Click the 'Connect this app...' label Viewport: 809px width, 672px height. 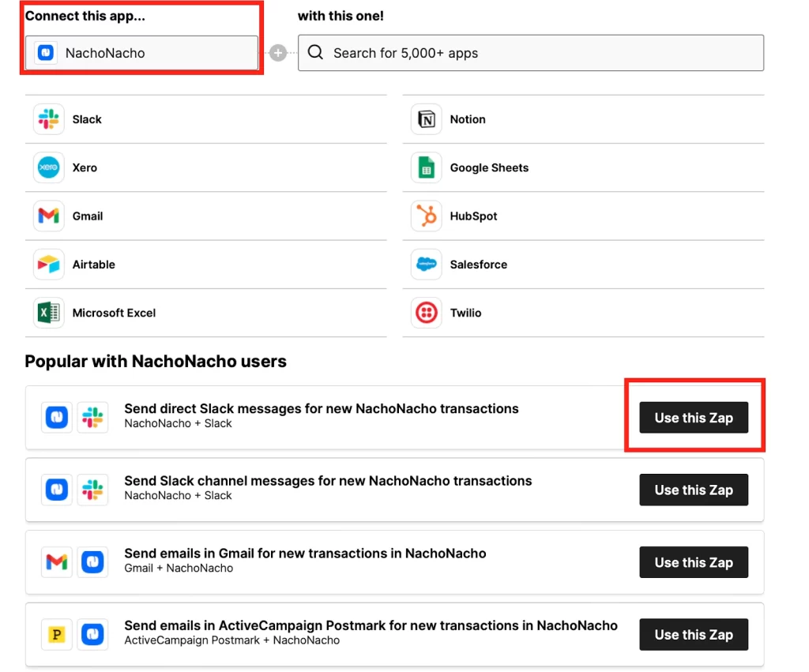click(85, 16)
